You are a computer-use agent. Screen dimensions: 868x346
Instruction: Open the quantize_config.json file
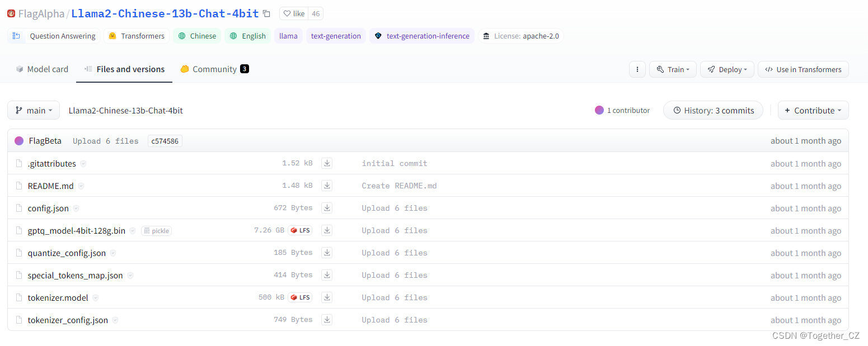click(x=67, y=253)
